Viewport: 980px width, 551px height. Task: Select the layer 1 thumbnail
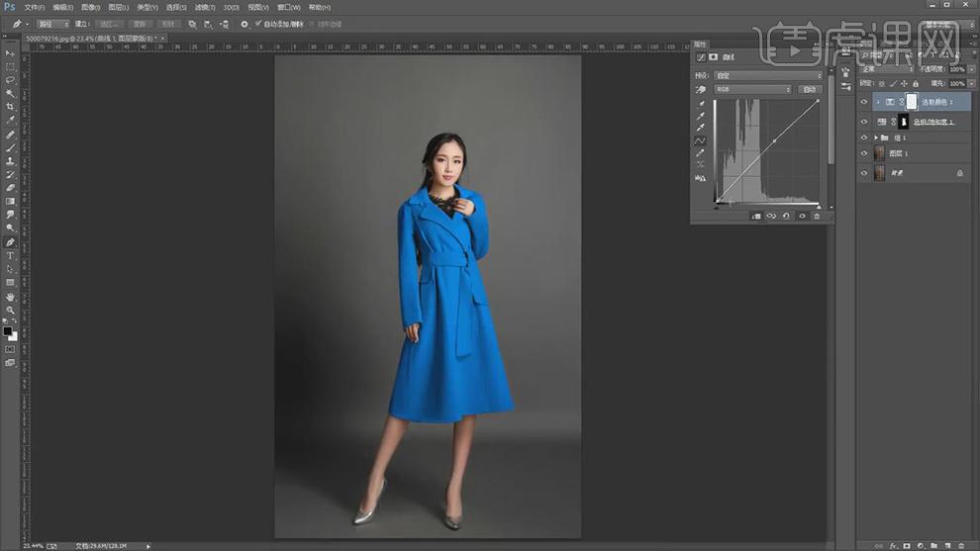(x=879, y=153)
